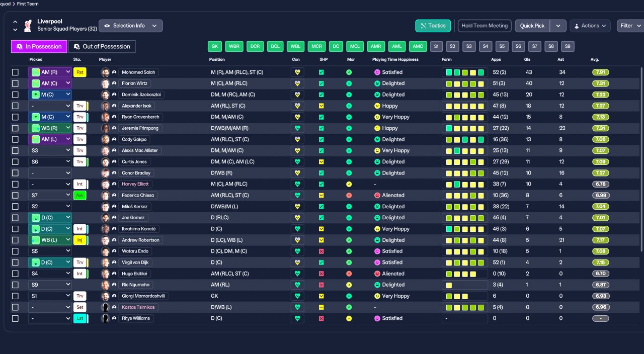Click Salah's 7.91 average rating pill
The height and width of the screenshot is (354, 644).
point(601,72)
